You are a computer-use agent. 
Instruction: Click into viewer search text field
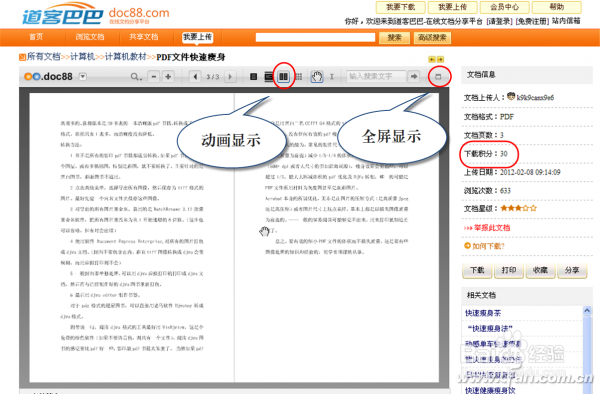376,77
